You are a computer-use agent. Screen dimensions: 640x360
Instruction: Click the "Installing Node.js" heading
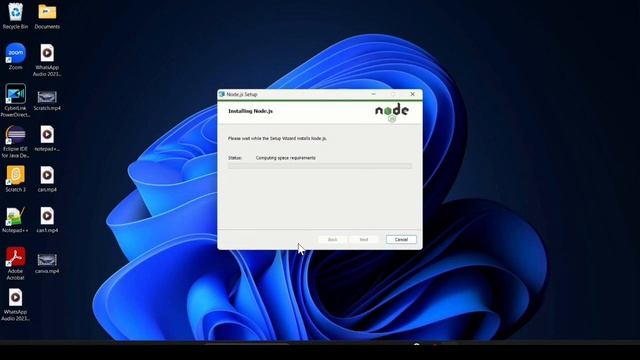pyautogui.click(x=251, y=111)
